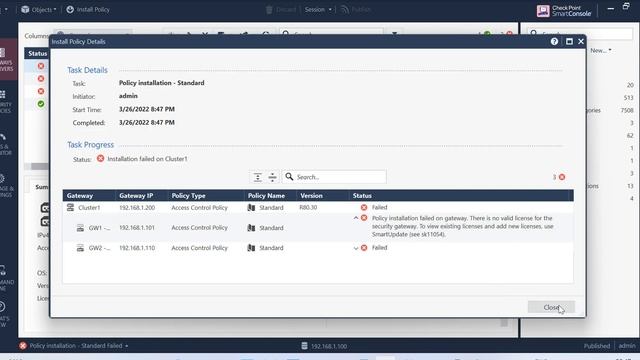Click the R80.30 version cell
640x360 pixels.
[x=308, y=207]
